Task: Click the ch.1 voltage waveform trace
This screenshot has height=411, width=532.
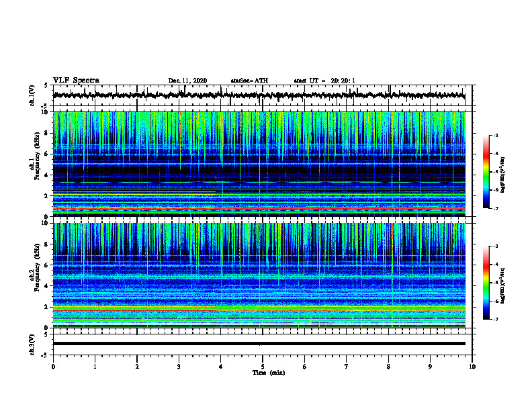Action: 259,95
